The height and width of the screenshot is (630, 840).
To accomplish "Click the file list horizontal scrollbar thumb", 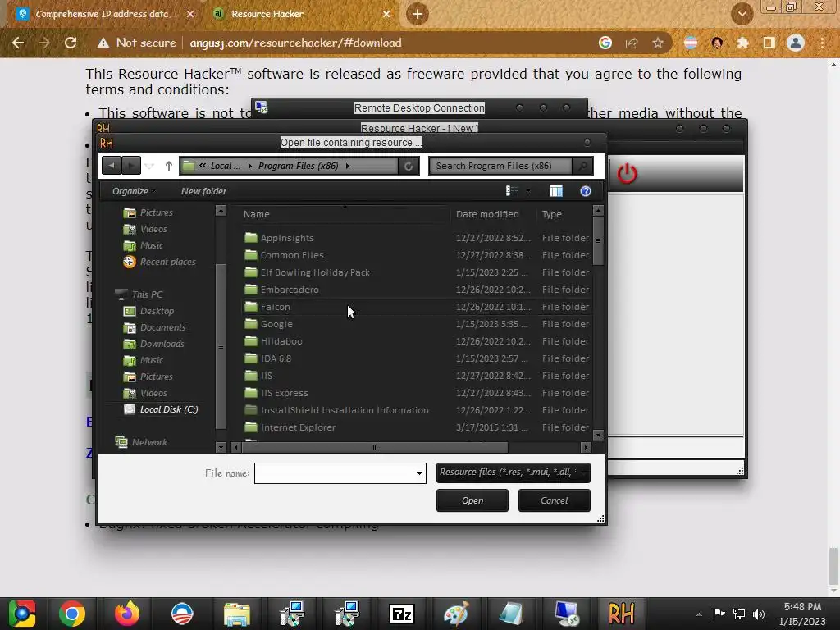I will coord(375,447).
